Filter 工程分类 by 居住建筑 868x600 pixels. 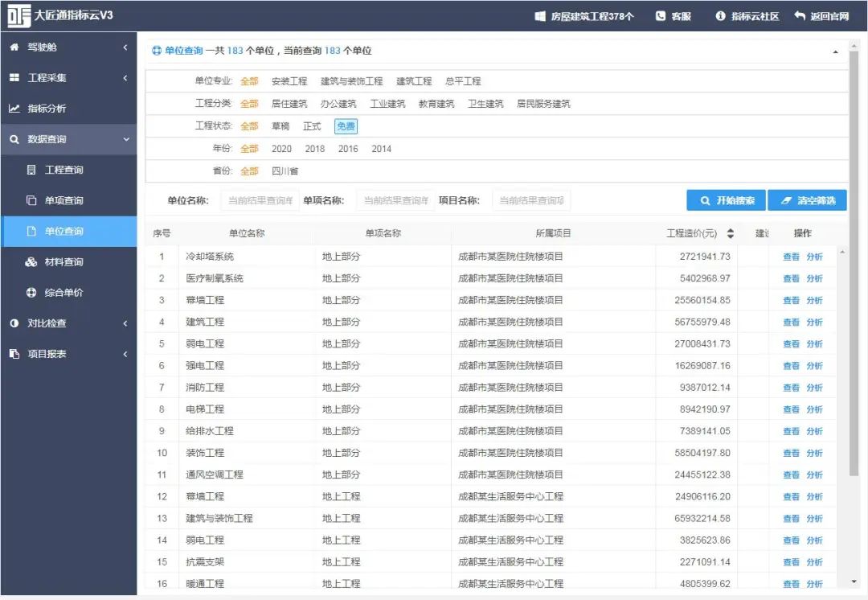click(289, 104)
